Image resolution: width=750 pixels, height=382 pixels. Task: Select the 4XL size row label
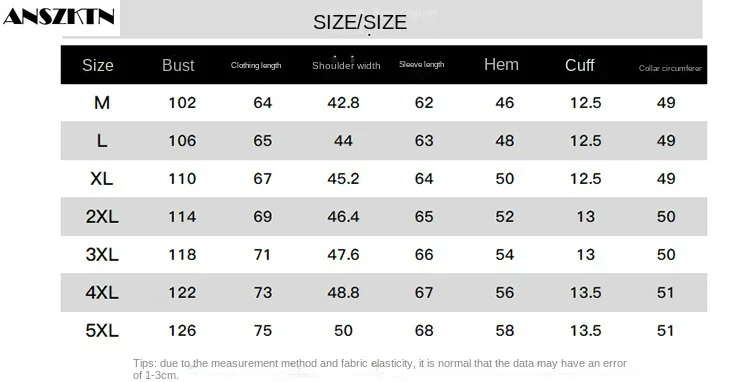(x=102, y=293)
